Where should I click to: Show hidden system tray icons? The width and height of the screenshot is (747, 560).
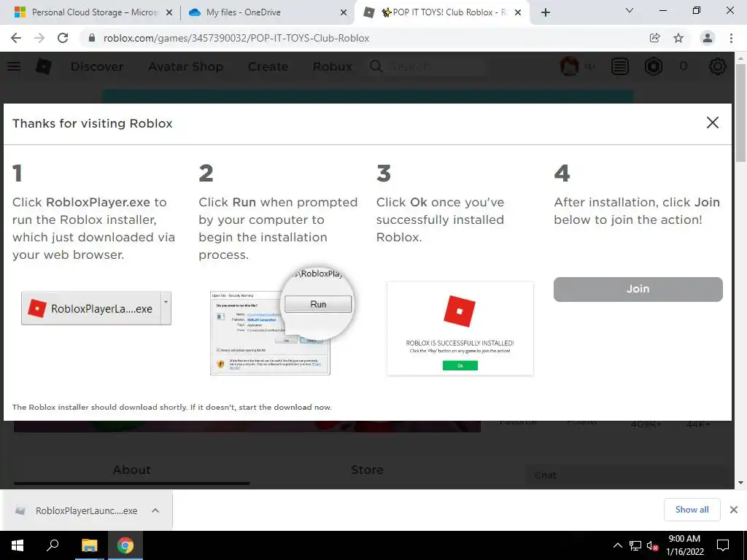(617, 545)
